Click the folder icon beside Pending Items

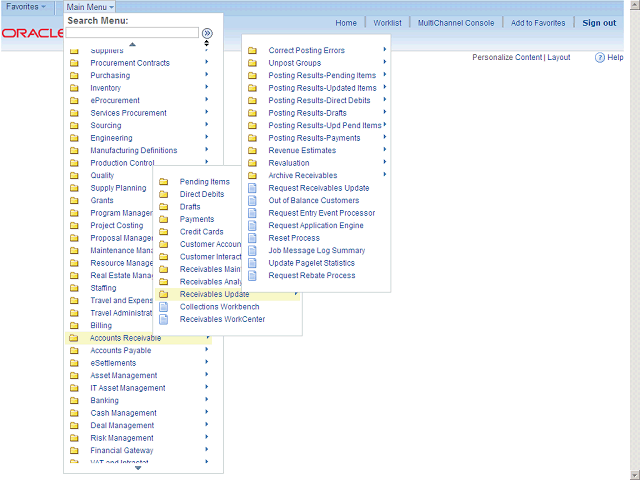pyautogui.click(x=164, y=182)
